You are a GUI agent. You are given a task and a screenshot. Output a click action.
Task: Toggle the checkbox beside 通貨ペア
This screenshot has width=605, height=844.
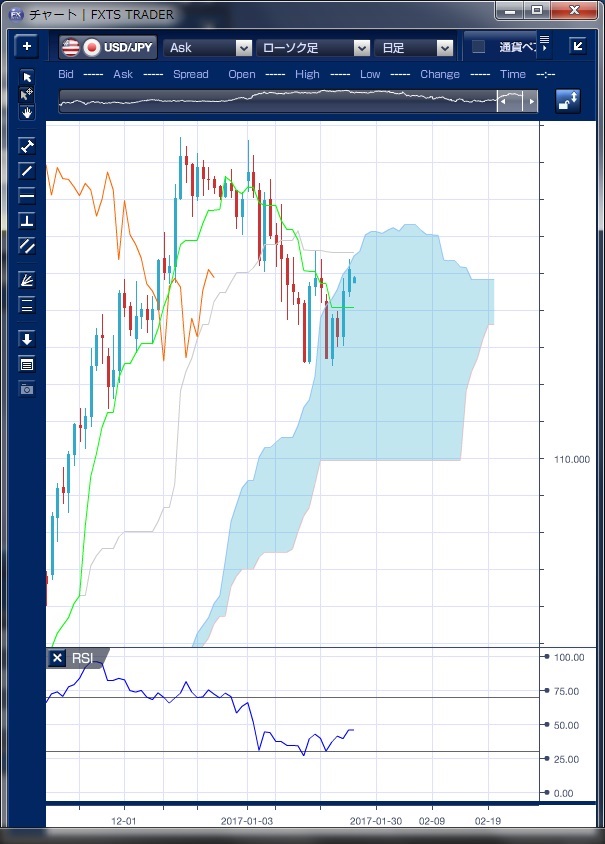(478, 47)
